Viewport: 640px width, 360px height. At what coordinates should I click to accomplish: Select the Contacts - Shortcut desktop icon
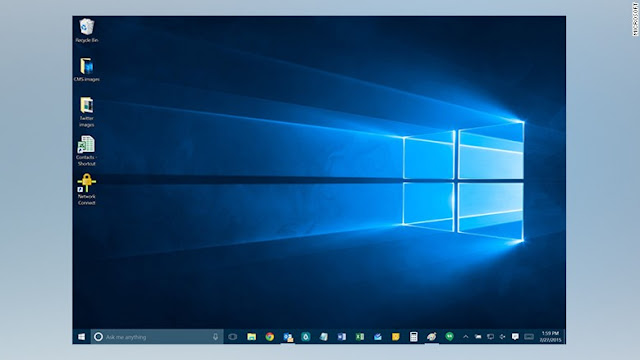[87, 151]
